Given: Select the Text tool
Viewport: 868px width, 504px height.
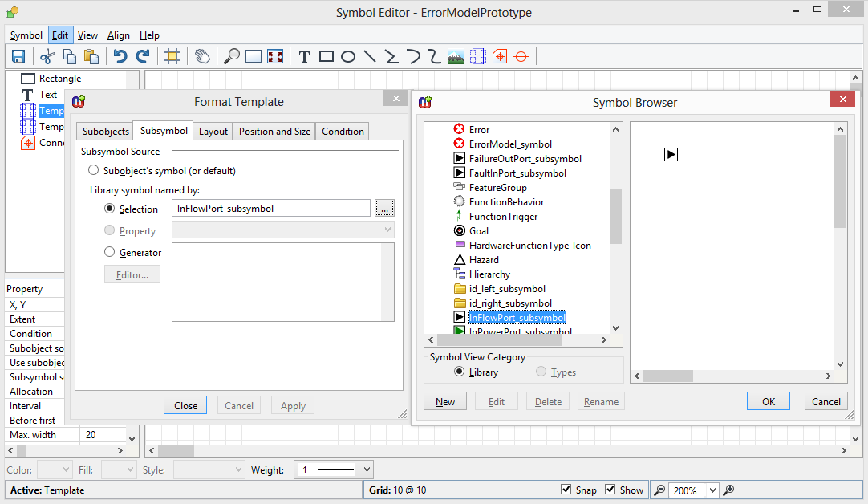Looking at the screenshot, I should [x=304, y=56].
